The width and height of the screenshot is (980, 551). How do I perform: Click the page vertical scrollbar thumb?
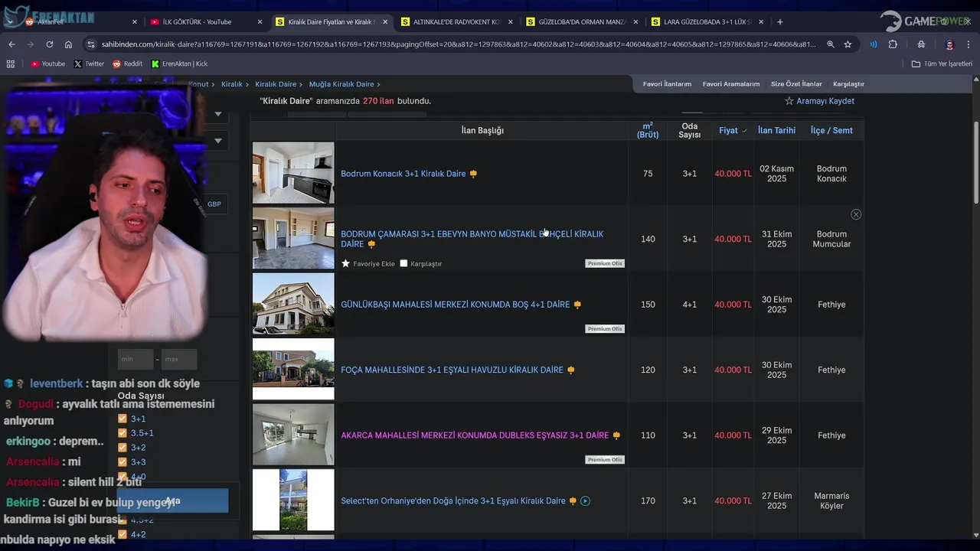coord(975,162)
